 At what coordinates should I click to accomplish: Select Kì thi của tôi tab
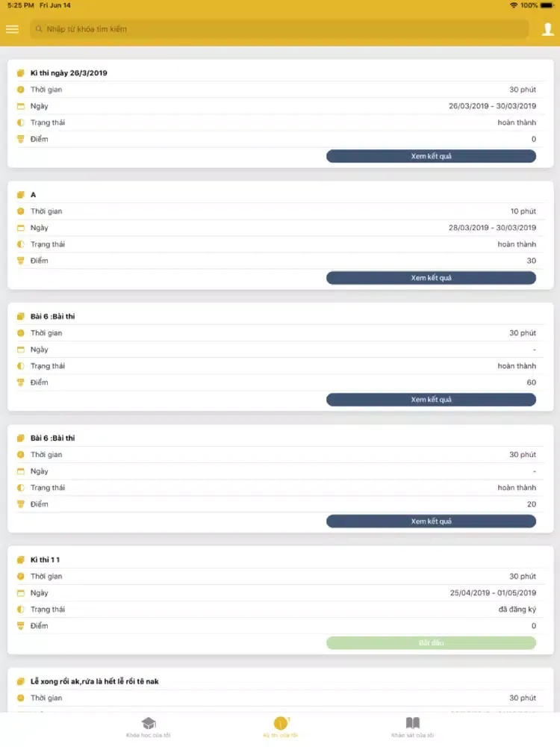[x=280, y=735]
